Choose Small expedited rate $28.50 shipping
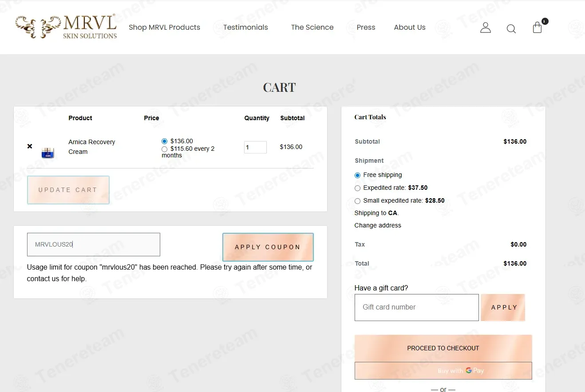The width and height of the screenshot is (585, 392). coord(357,201)
